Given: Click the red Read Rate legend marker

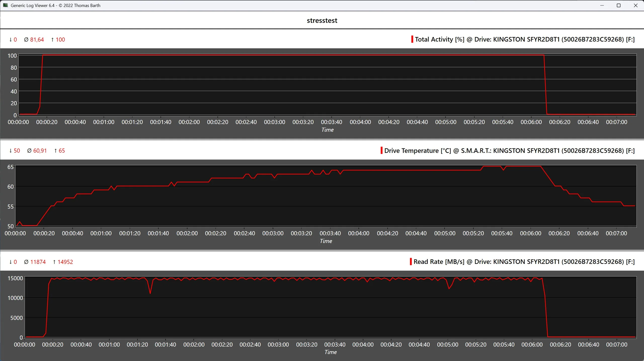Looking at the screenshot, I should tap(411, 262).
